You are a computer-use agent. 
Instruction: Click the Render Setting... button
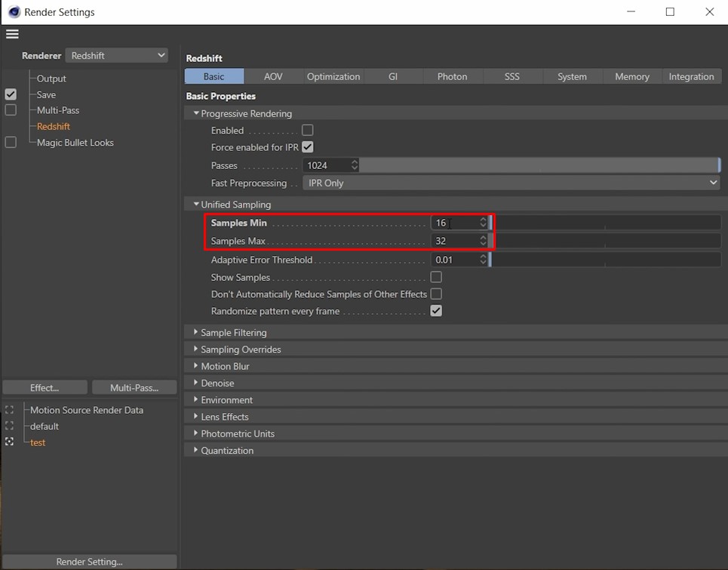[89, 562]
